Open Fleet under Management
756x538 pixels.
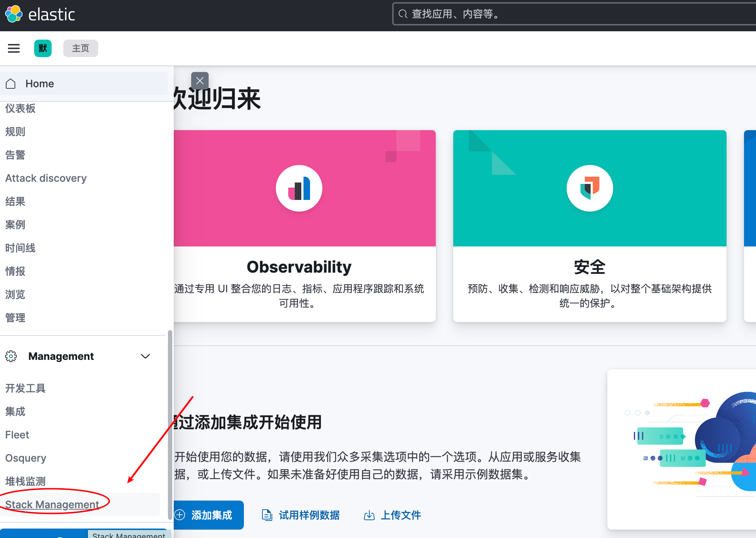(17, 434)
